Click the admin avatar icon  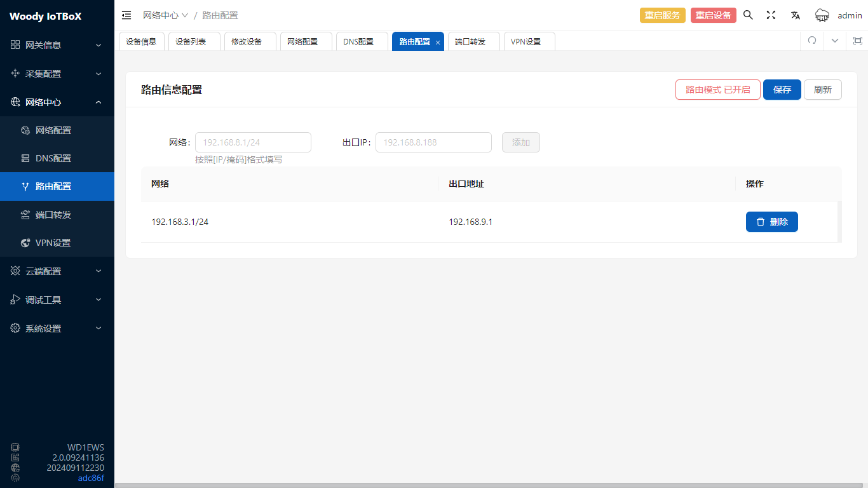[822, 15]
